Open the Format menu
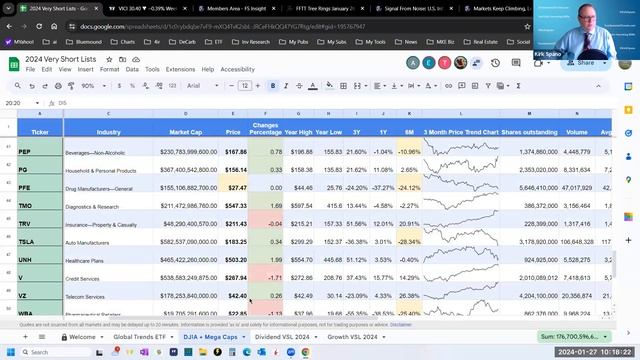The image size is (640, 360). pos(109,69)
